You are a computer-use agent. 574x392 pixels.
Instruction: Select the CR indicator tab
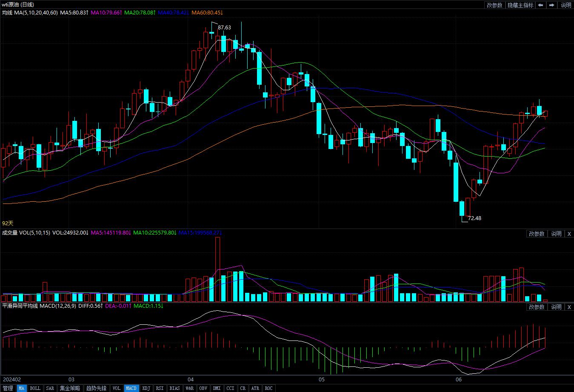[x=243, y=388]
